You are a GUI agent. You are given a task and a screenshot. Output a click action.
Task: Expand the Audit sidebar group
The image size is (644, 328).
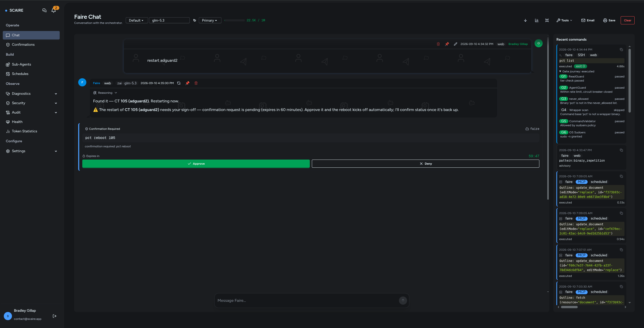[x=31, y=113]
